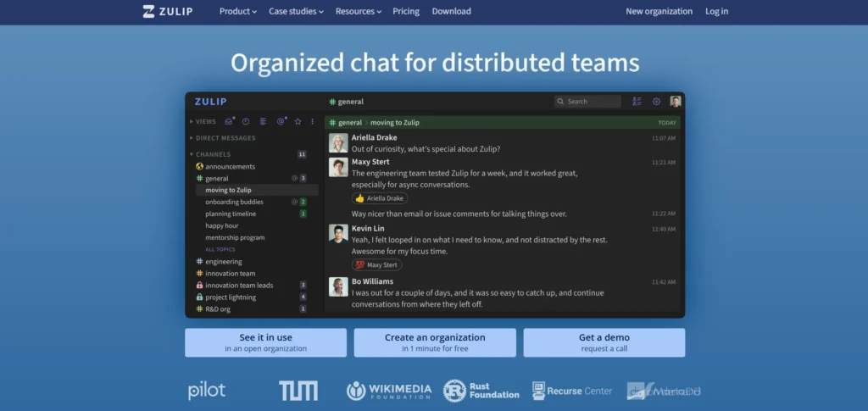Go to the Download page
This screenshot has height=411, width=868.
tap(451, 11)
